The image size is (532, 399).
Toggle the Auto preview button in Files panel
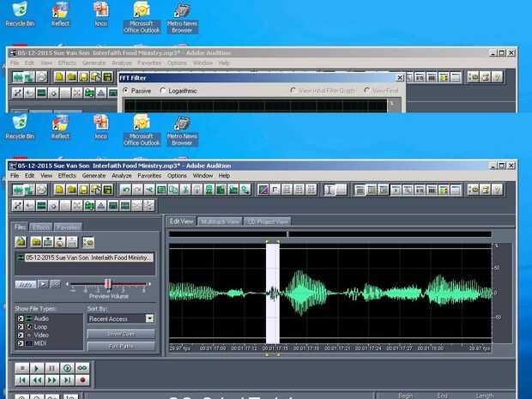tap(26, 284)
